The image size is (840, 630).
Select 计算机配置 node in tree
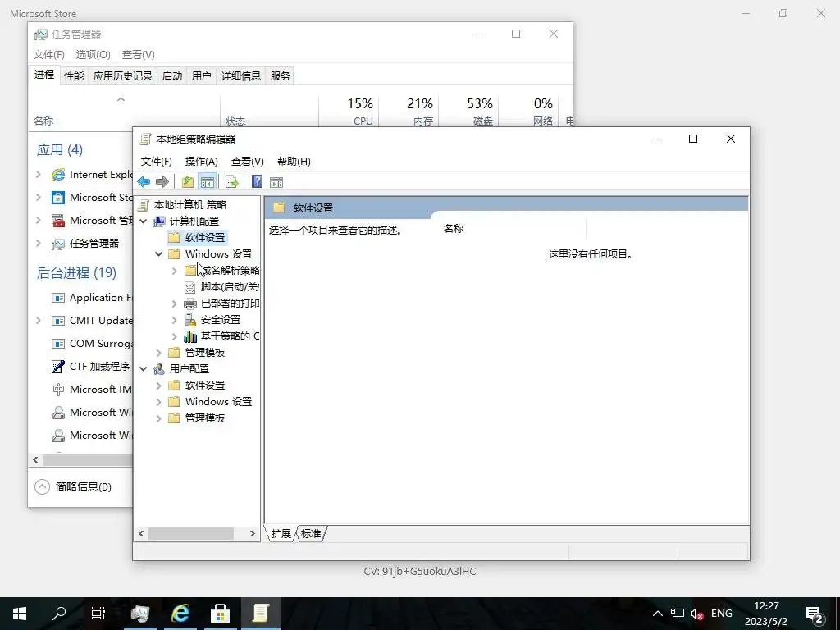tap(194, 221)
